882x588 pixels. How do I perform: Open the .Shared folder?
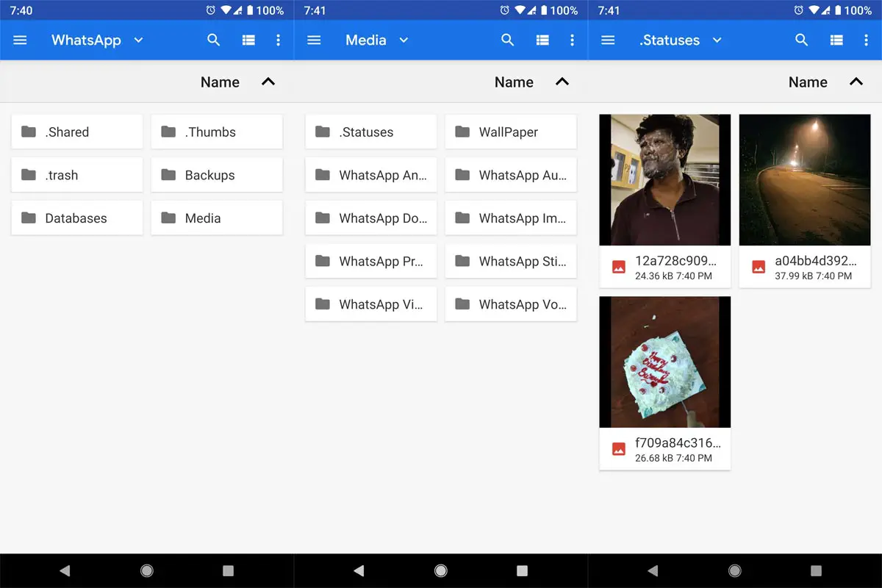click(x=77, y=132)
